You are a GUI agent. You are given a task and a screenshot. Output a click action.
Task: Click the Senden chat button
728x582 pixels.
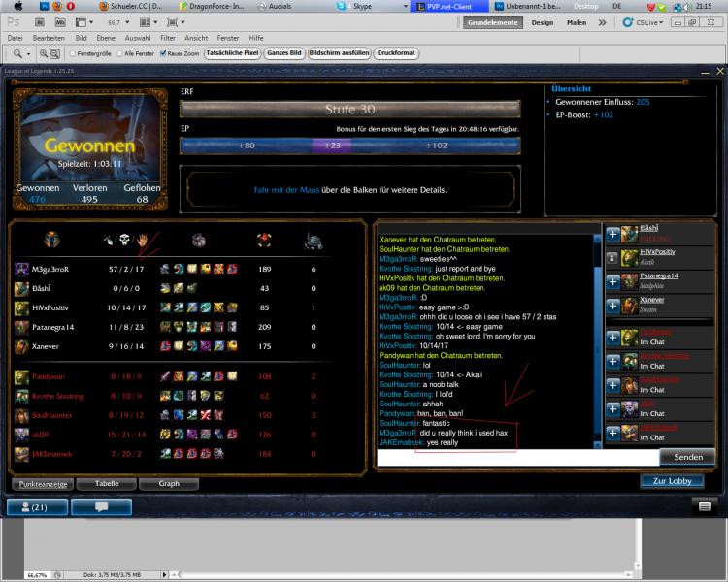coord(687,457)
